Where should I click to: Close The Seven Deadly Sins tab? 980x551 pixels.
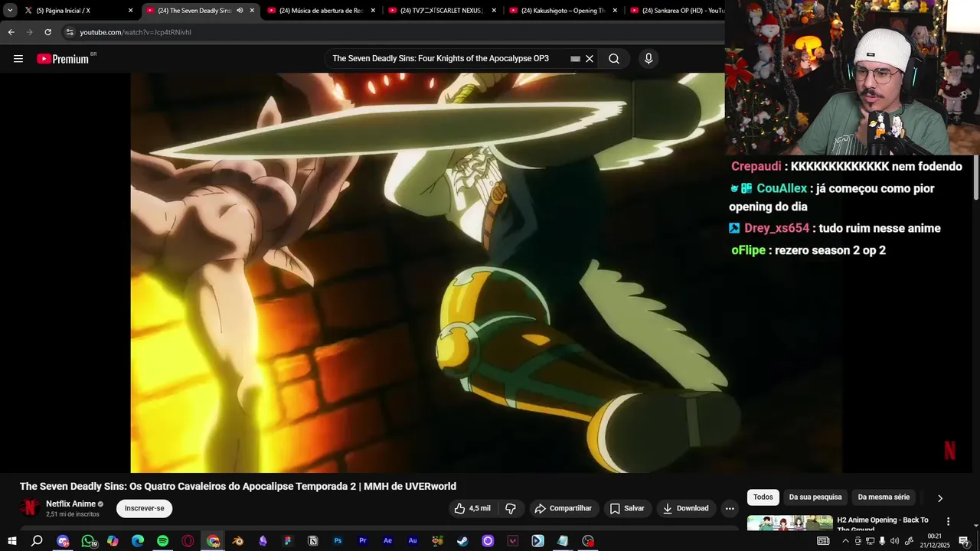tap(252, 11)
